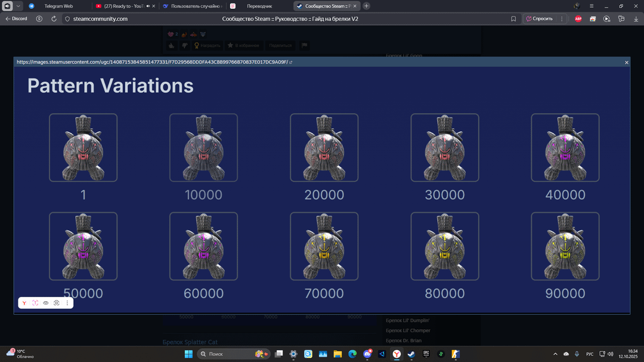Show hidden system tray icons
This screenshot has width=644, height=362.
(555, 354)
